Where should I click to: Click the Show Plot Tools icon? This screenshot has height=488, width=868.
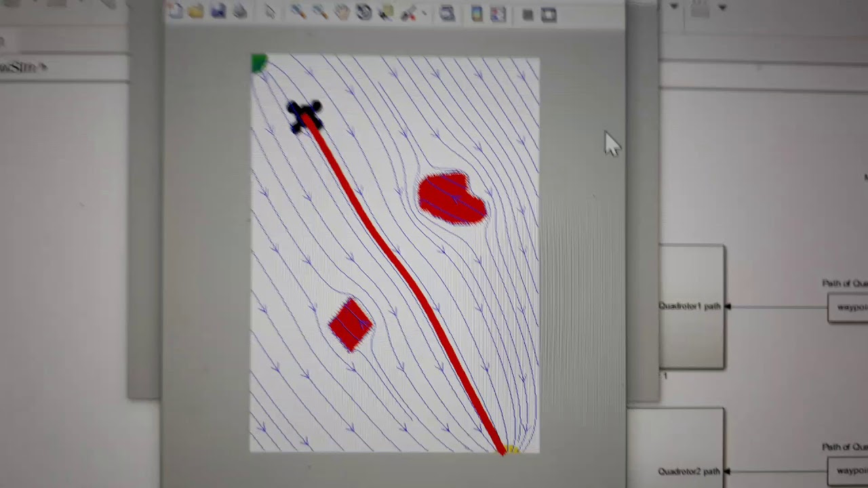click(x=549, y=15)
